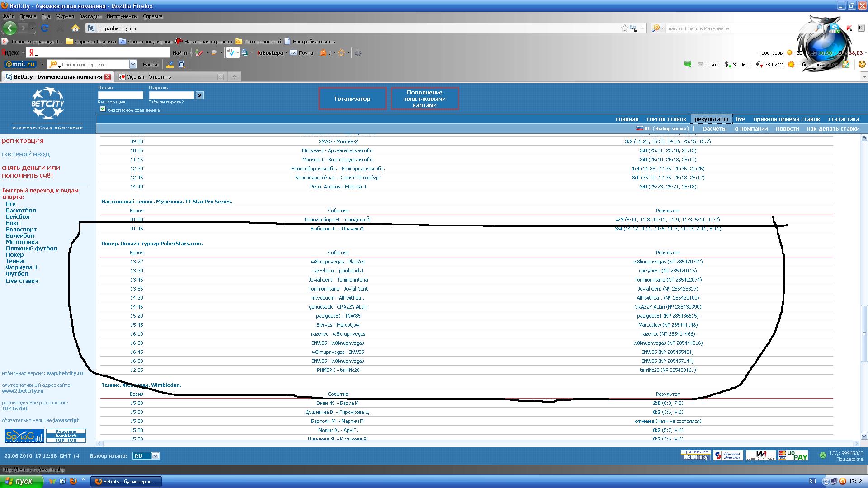868x488 pixels.
Task: Open the back-history dropdown arrow
Action: pyautogui.click(x=32, y=28)
